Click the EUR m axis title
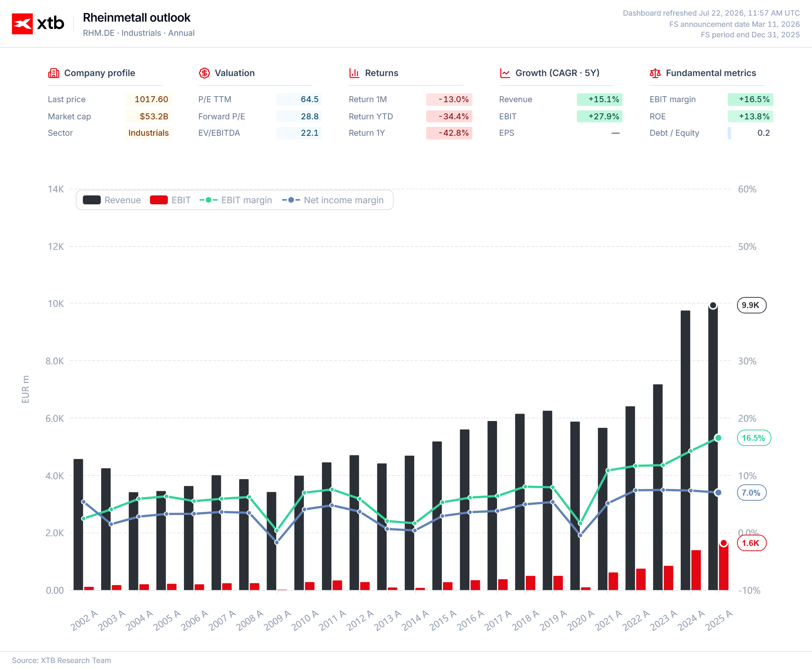The image size is (812, 669). 25,389
